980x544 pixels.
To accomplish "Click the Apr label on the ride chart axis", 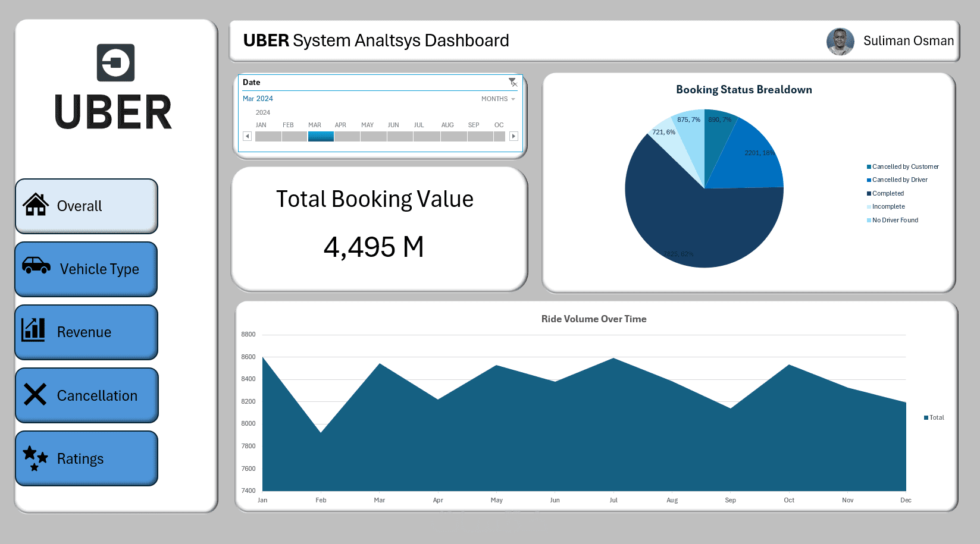I will point(438,501).
